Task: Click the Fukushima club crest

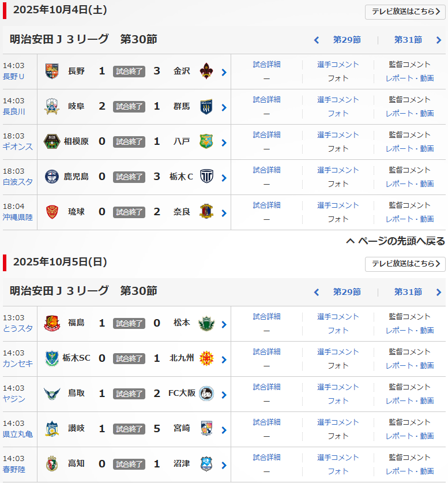Action: tap(52, 323)
